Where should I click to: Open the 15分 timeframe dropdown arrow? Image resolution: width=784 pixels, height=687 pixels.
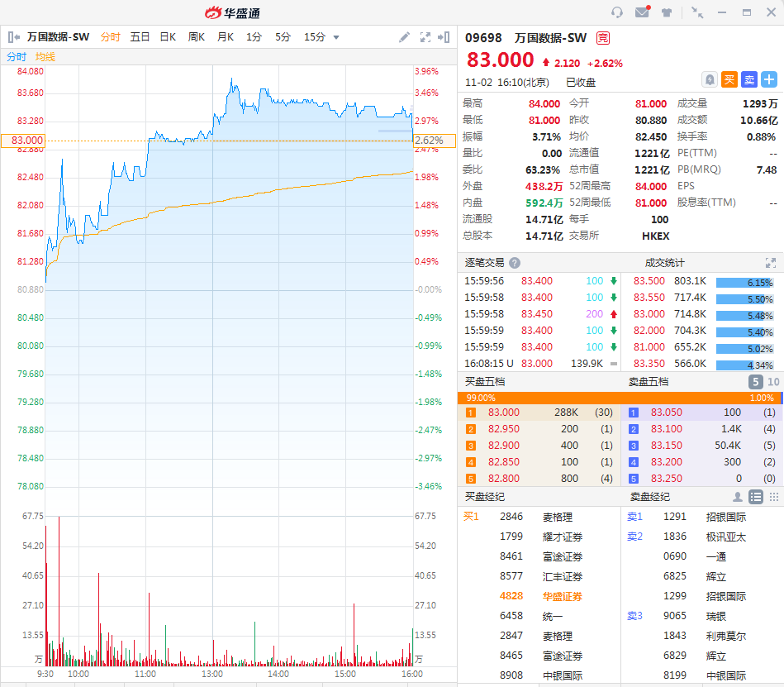tap(336, 37)
